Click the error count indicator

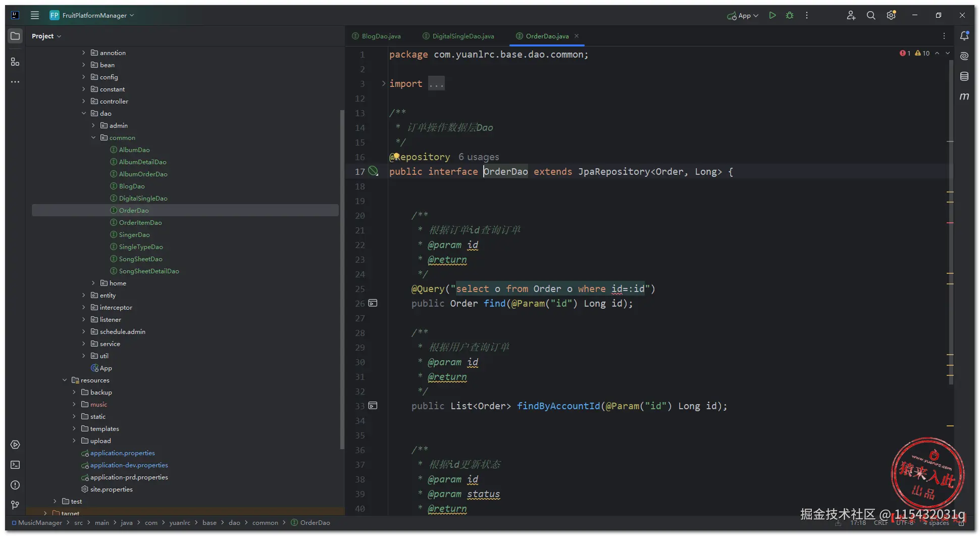[905, 53]
